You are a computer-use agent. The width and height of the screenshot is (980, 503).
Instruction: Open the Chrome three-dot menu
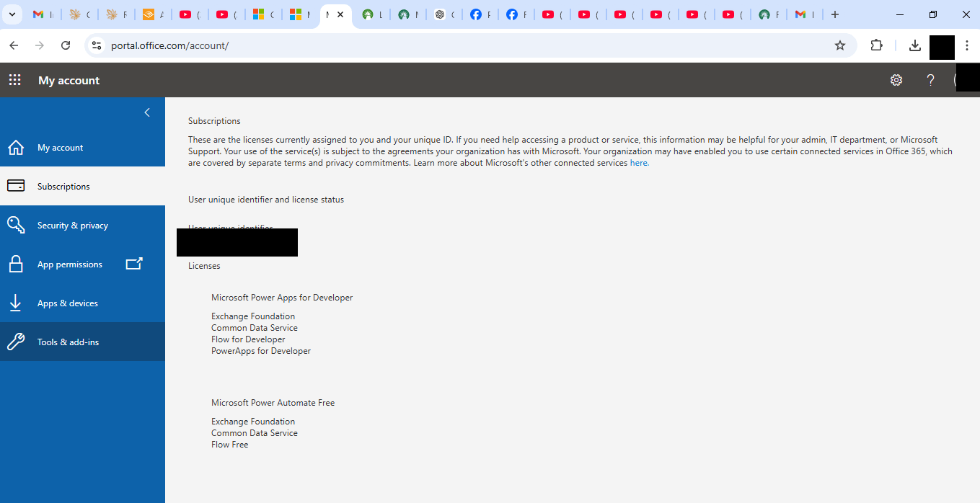click(x=967, y=45)
